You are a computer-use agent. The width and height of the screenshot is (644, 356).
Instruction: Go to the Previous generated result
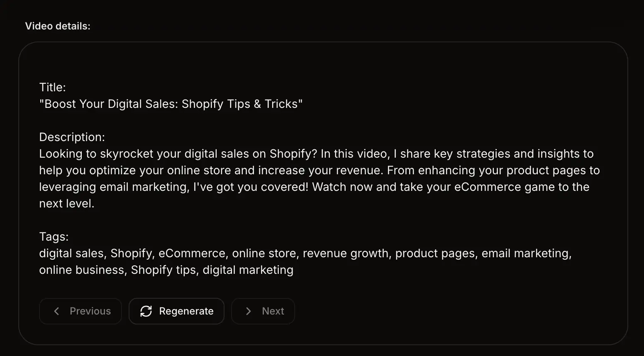pyautogui.click(x=80, y=311)
